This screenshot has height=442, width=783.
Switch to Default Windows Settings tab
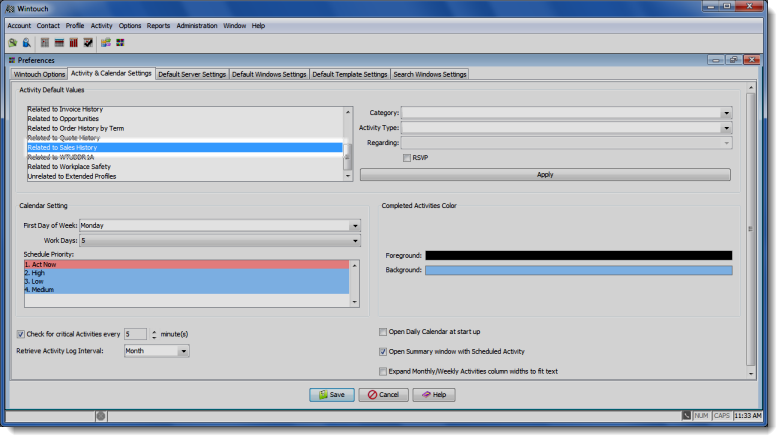click(269, 74)
